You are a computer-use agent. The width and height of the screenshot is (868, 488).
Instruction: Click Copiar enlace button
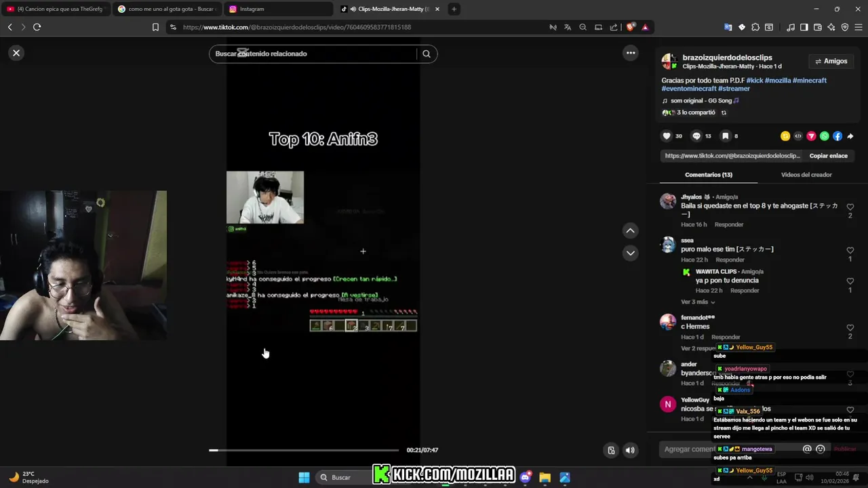[828, 156]
